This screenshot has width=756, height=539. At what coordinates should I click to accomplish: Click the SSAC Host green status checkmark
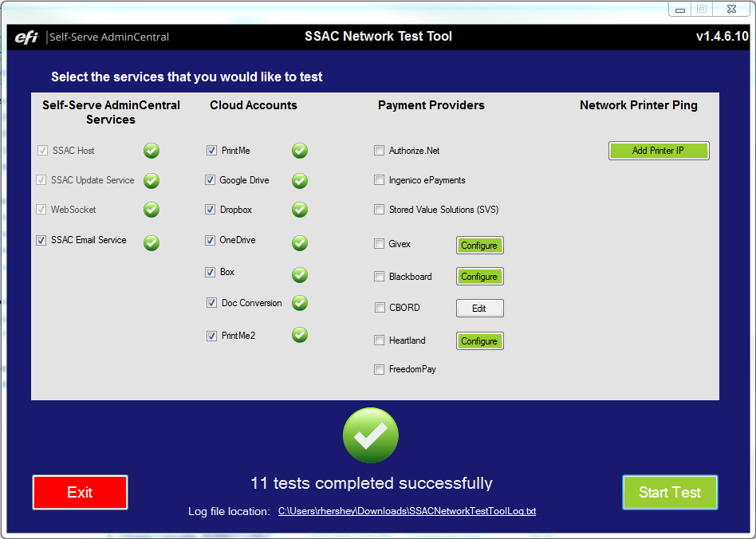tap(152, 151)
